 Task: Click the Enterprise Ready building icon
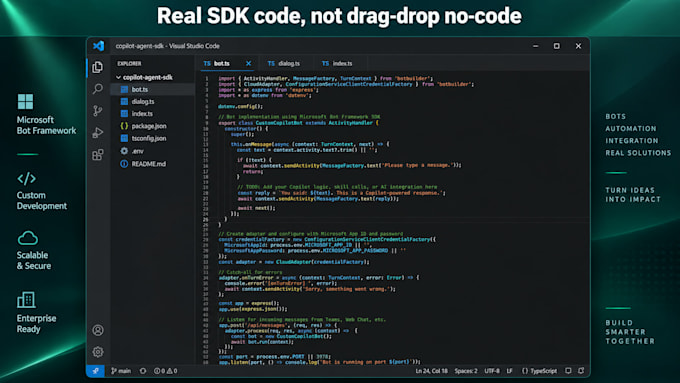(26, 300)
